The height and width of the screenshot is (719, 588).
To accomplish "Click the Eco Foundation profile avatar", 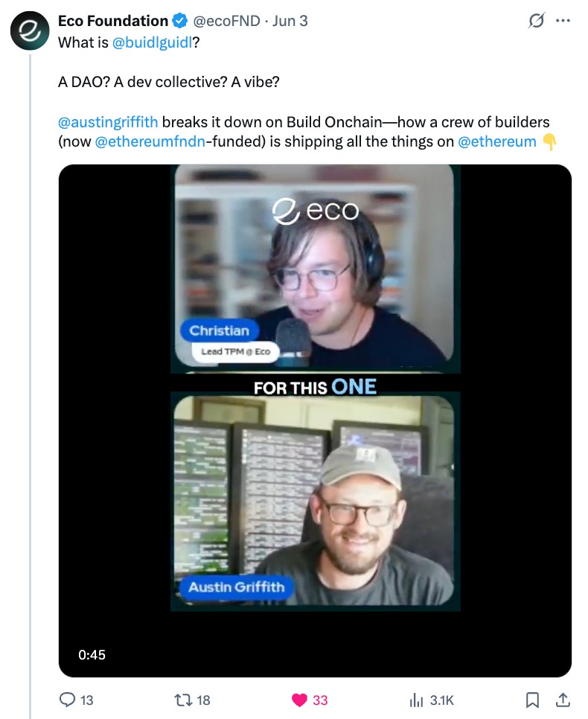I will (30, 31).
